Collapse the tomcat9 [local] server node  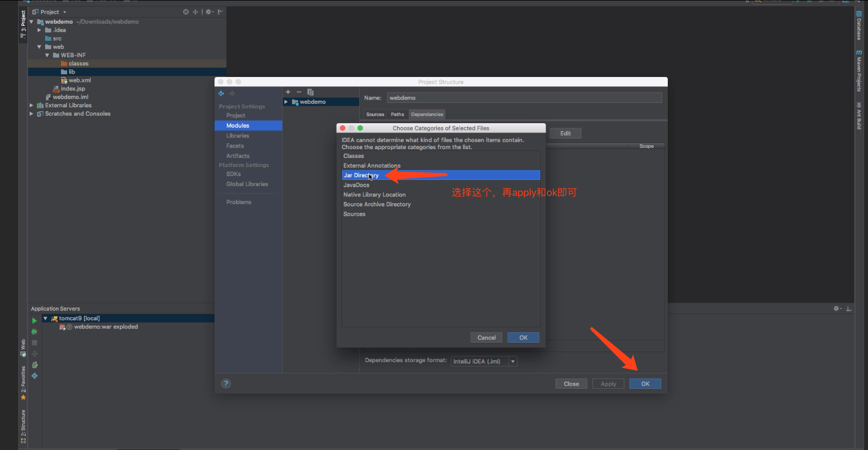pos(45,319)
